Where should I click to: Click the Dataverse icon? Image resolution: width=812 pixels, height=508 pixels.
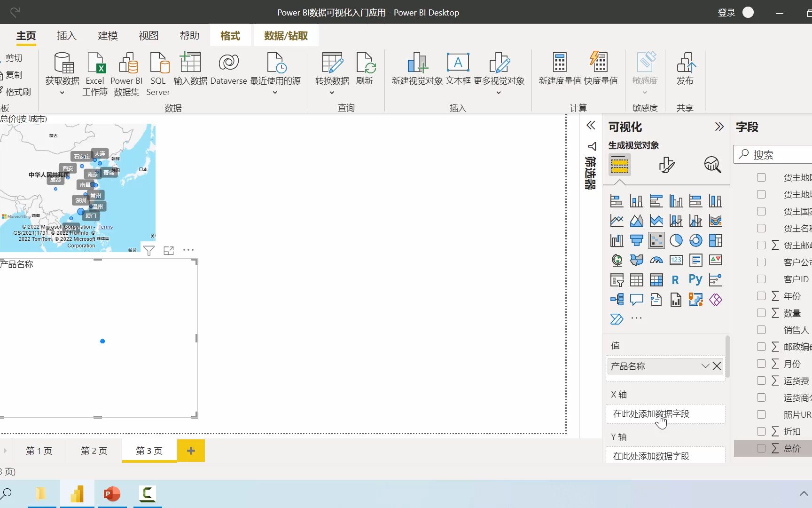click(228, 69)
